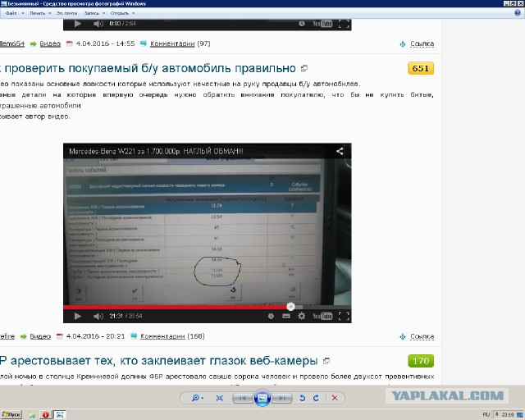525x420 pixels.
Task: Click the folder icon in taskbar quick launch
Action: (32, 414)
